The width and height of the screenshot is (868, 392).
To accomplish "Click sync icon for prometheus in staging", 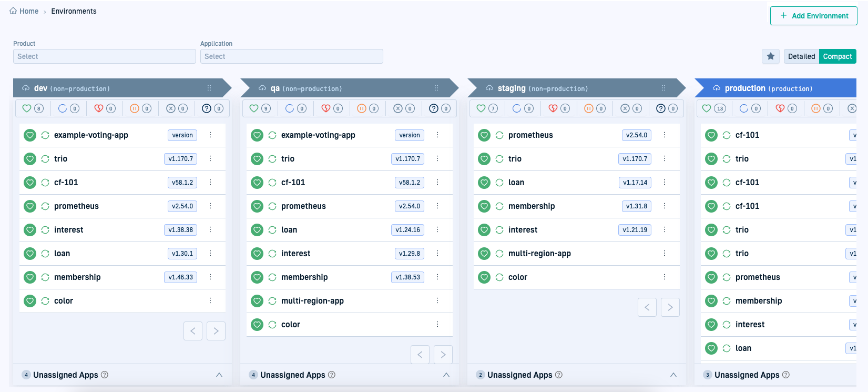I will click(499, 135).
